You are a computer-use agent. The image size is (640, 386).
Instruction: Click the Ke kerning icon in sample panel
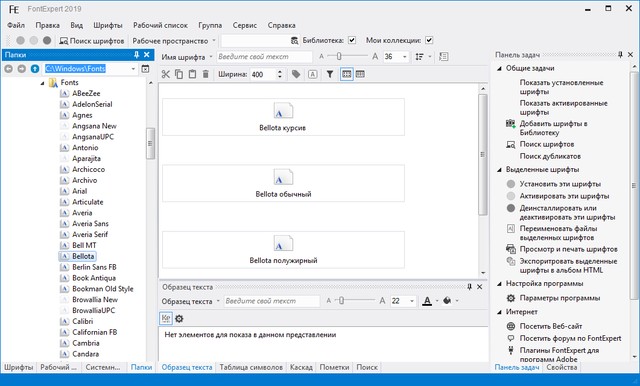pyautogui.click(x=166, y=319)
